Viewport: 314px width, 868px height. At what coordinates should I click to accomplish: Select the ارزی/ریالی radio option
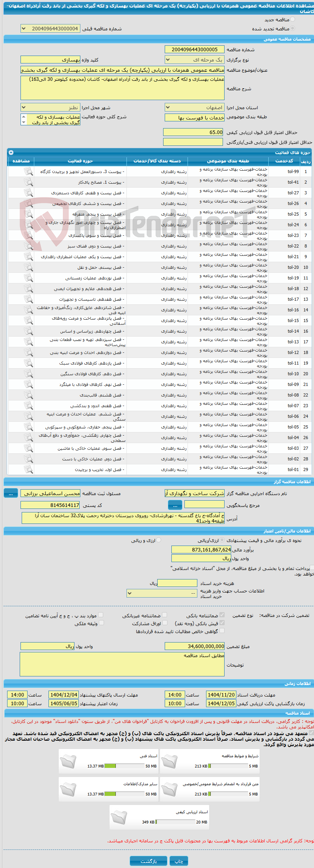click(x=223, y=540)
